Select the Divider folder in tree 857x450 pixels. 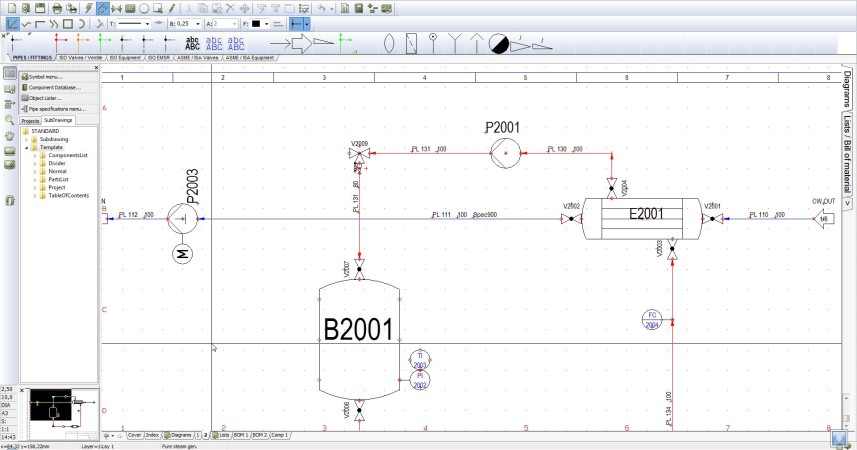(x=57, y=163)
